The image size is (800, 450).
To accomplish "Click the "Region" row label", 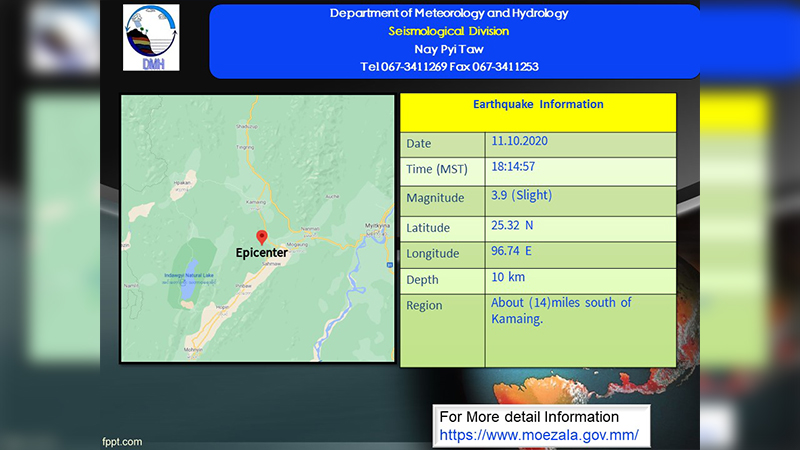I will click(424, 306).
